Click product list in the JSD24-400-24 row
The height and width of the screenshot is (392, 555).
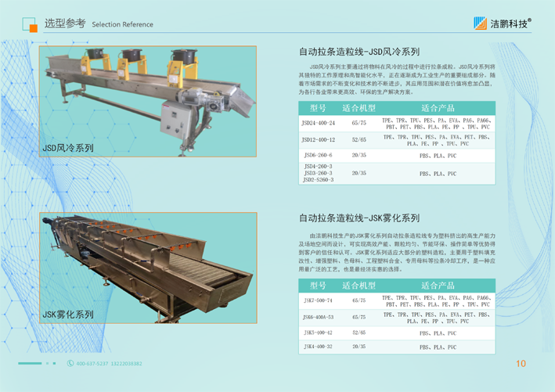(x=438, y=124)
